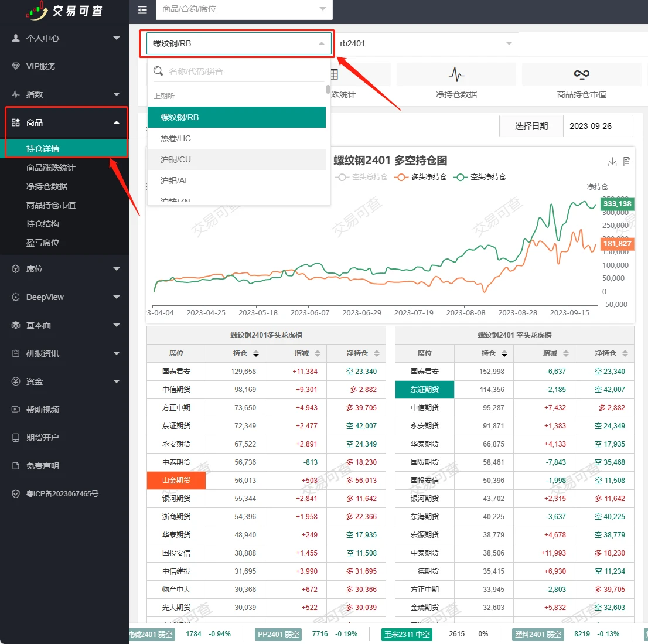The height and width of the screenshot is (644, 648).
Task: Click the 333,138 chart value marker
Action: click(617, 204)
